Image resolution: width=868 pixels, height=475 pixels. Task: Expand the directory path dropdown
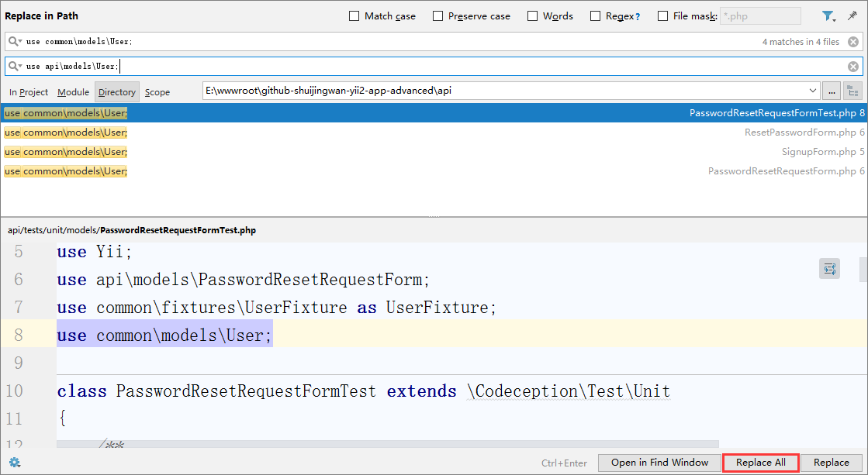tap(812, 91)
